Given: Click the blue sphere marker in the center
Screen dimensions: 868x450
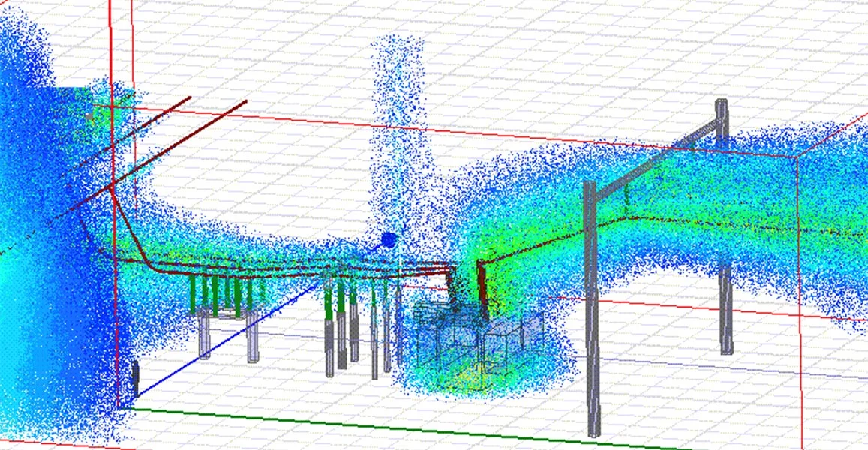Looking at the screenshot, I should click(388, 240).
